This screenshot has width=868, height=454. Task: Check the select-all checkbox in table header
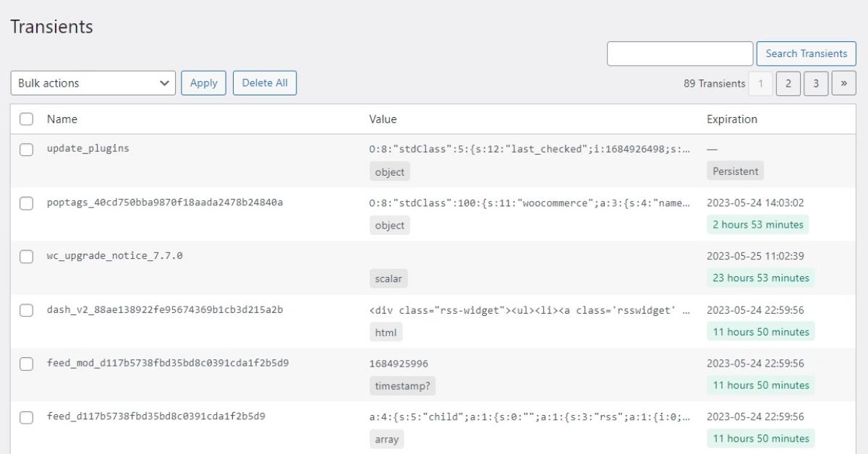(x=26, y=119)
